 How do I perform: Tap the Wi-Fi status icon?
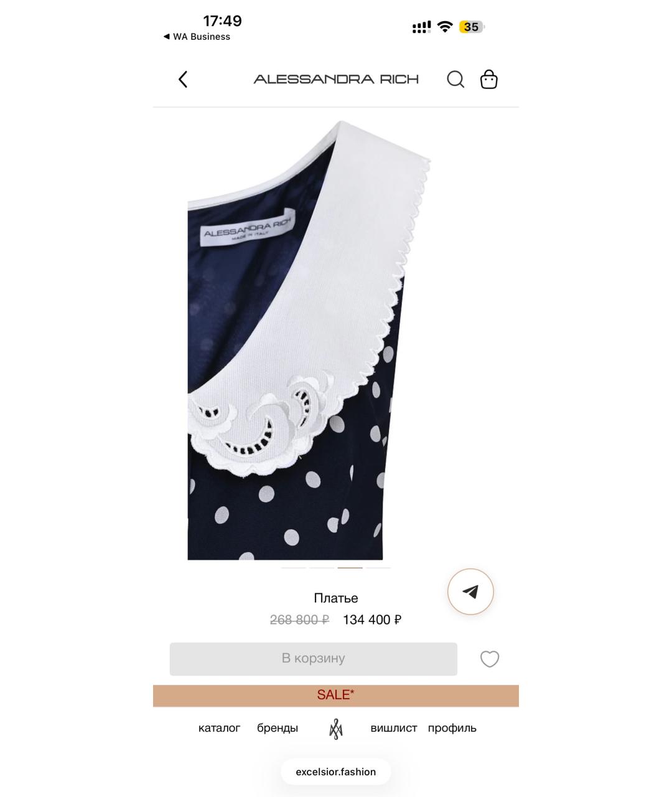(444, 27)
